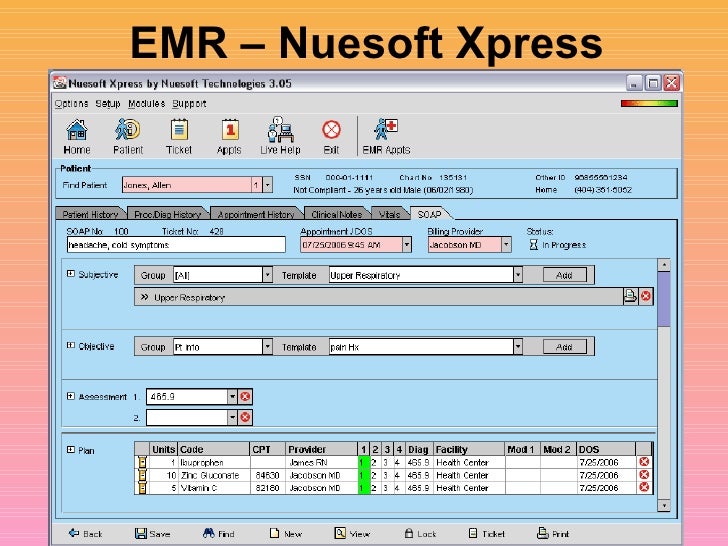The width and height of the screenshot is (728, 546).
Task: Toggle diag pointer 1 for Zinc Gluconate
Action: 363,475
